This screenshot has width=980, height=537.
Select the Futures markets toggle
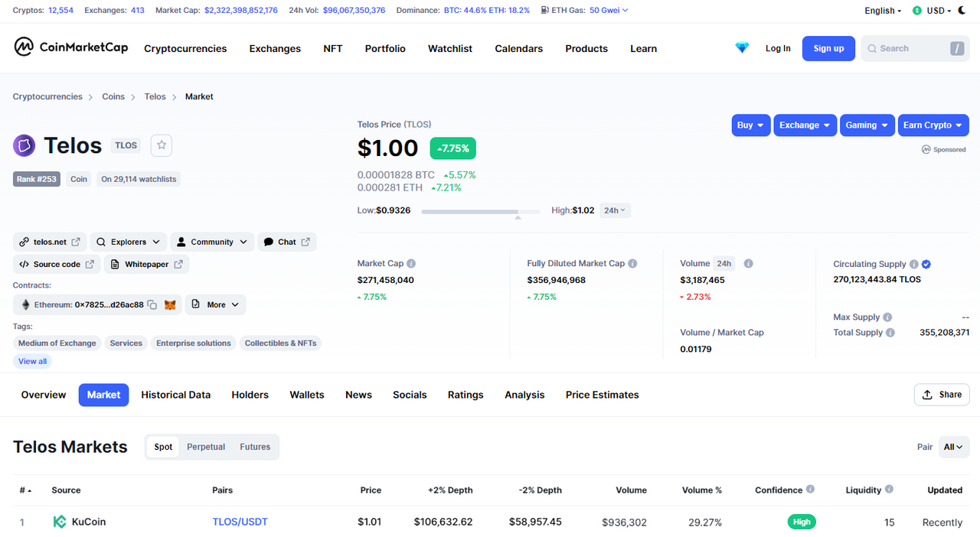point(255,447)
